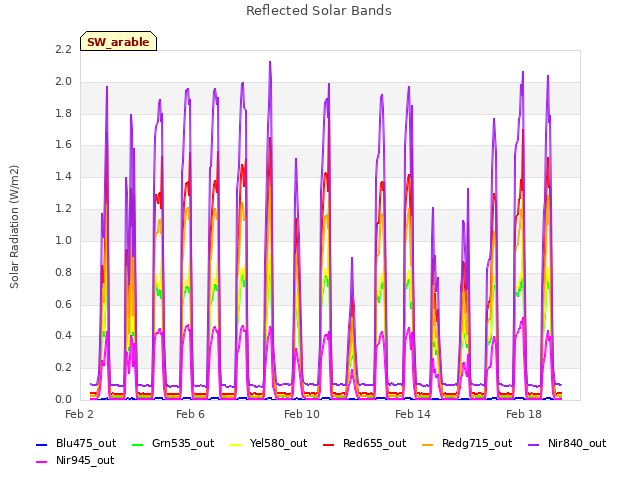The image size is (640, 480).
Task: Click the 1.2 y-axis tick label
Action: click(x=63, y=208)
